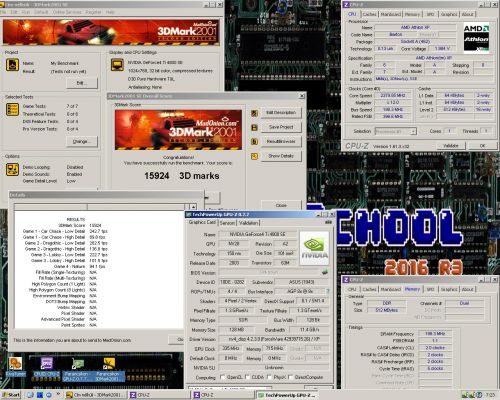Click the system tray icon next to the clock
Screen dimensions: 500x400
pyautogui.click(x=479, y=395)
